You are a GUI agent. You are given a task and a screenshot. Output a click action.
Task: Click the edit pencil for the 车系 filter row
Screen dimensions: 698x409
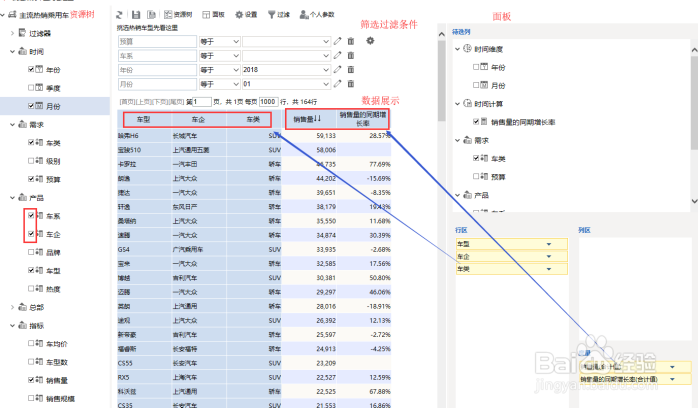point(337,56)
